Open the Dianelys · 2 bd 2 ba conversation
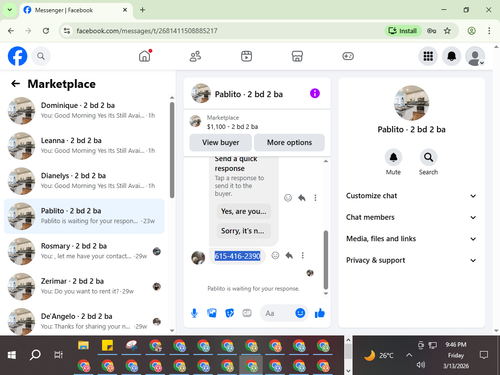Image resolution: width=500 pixels, height=375 pixels. (84, 181)
